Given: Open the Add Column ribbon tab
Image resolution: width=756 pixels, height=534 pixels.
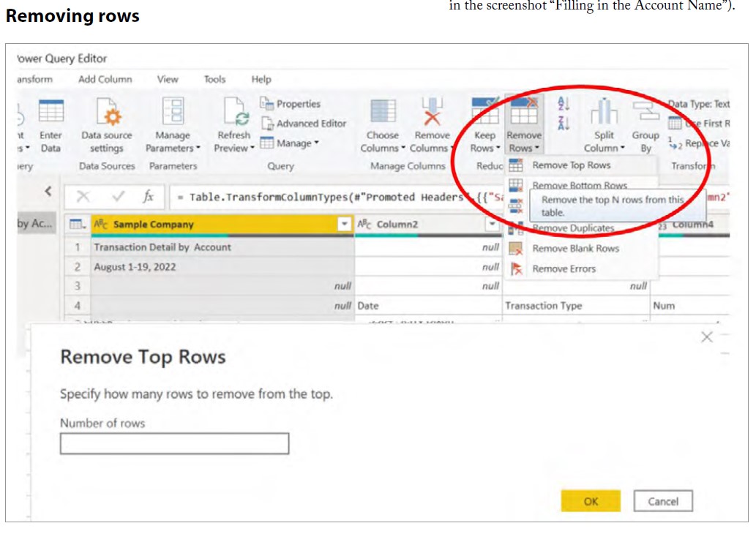Looking at the screenshot, I should 105,79.
